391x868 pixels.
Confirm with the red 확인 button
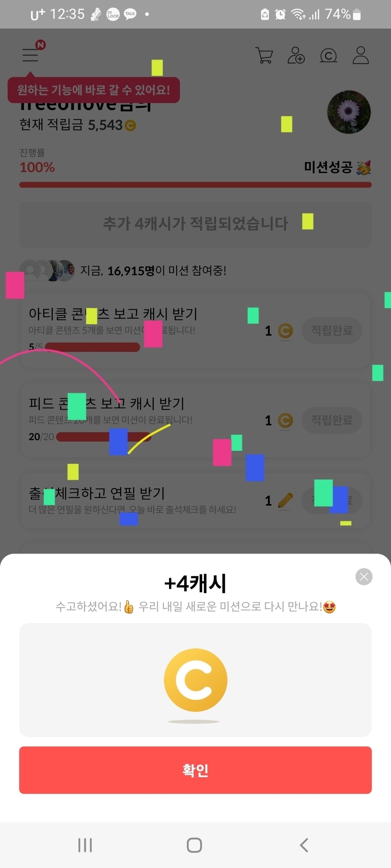pos(195,770)
